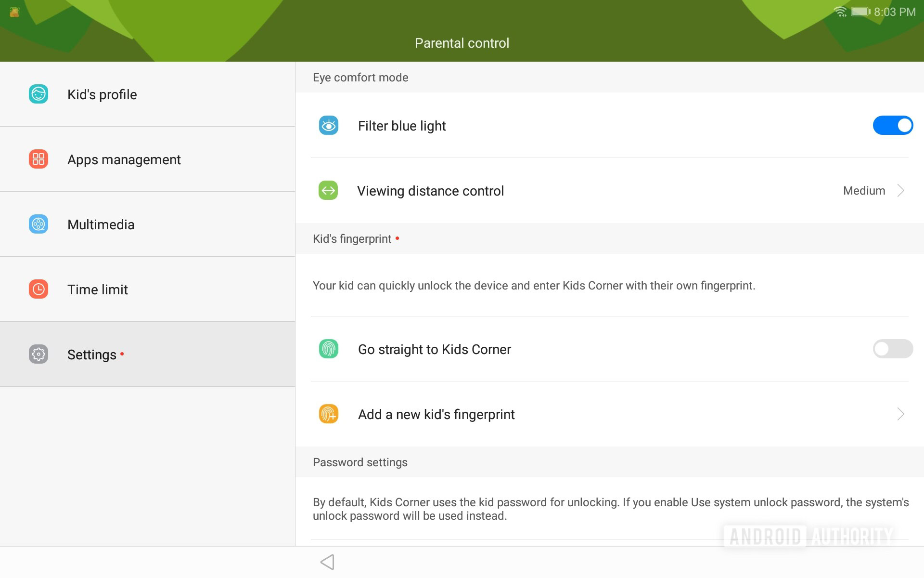Click the Apps management icon

[38, 159]
